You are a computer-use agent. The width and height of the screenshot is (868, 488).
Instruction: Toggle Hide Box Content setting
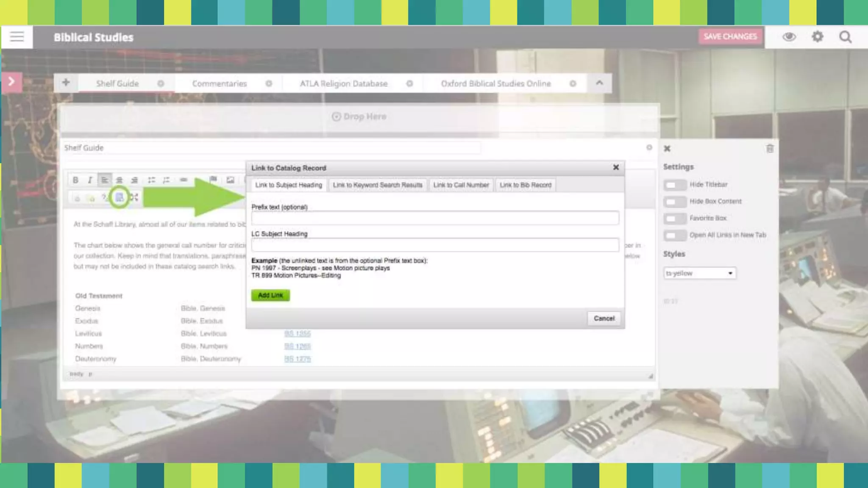(x=674, y=202)
